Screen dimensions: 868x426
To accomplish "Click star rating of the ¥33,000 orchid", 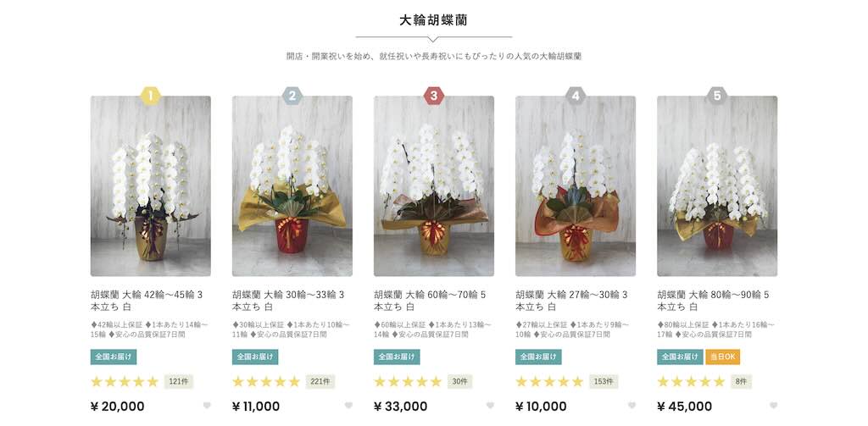I will pyautogui.click(x=408, y=382).
